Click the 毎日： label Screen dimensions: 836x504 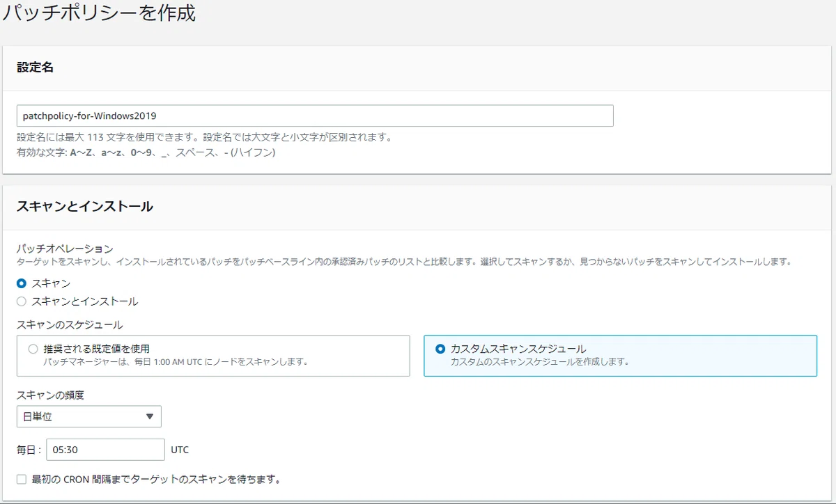click(29, 450)
